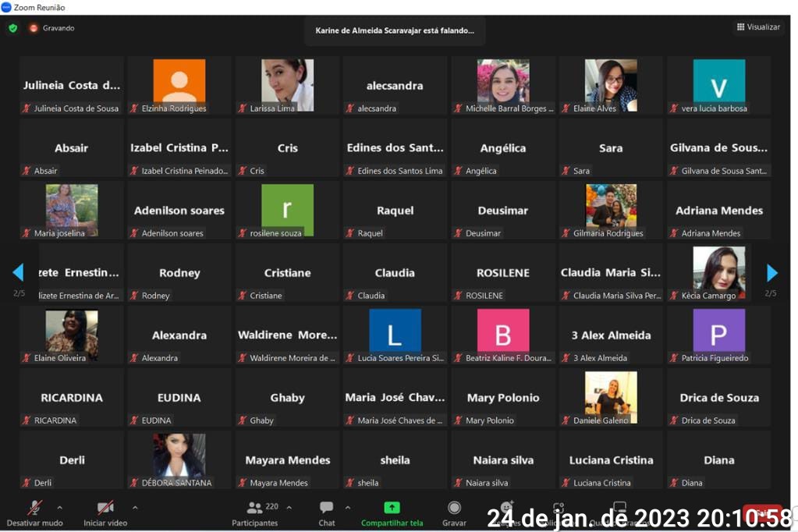Click the green encryption shield icon
This screenshot has height=532, width=798.
click(12, 28)
